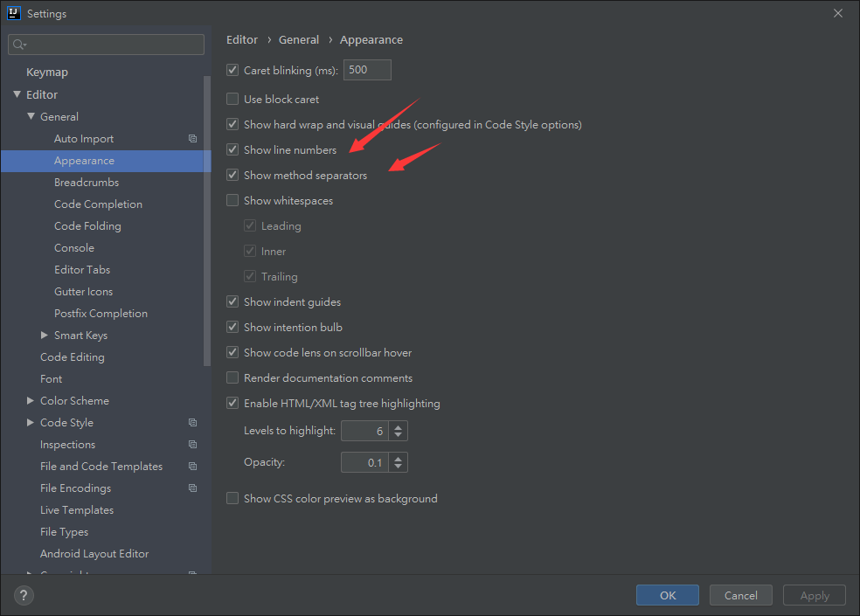
Task: Click the help question mark icon
Action: [x=23, y=596]
